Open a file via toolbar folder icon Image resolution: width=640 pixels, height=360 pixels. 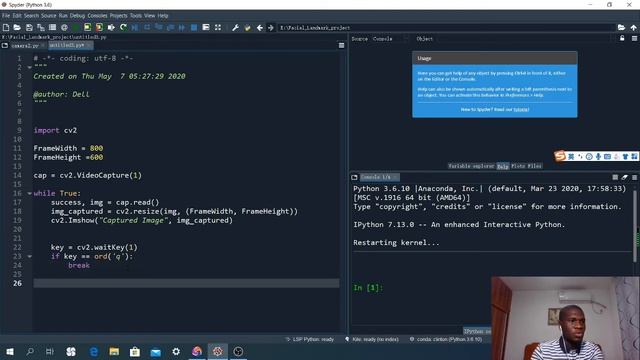tap(17, 27)
